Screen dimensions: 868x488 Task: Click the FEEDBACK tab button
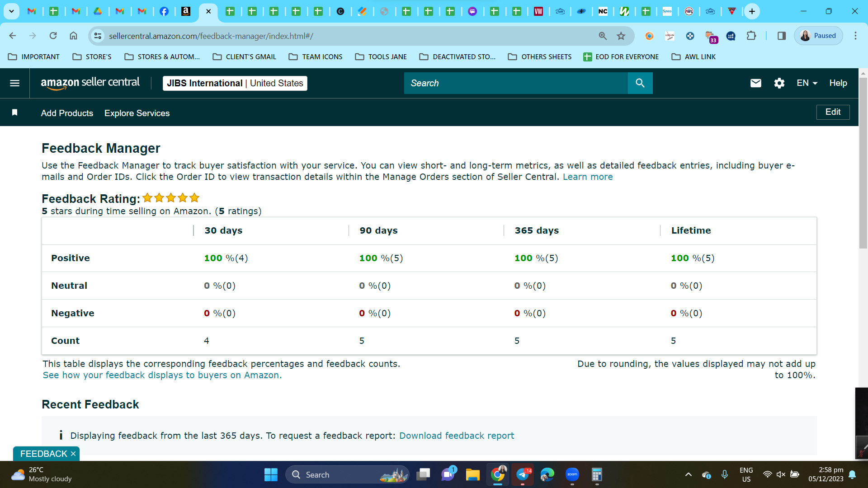(43, 454)
